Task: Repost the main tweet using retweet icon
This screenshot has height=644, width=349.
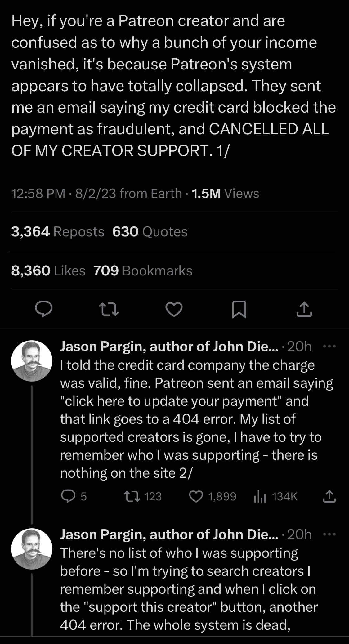Action: 109,309
